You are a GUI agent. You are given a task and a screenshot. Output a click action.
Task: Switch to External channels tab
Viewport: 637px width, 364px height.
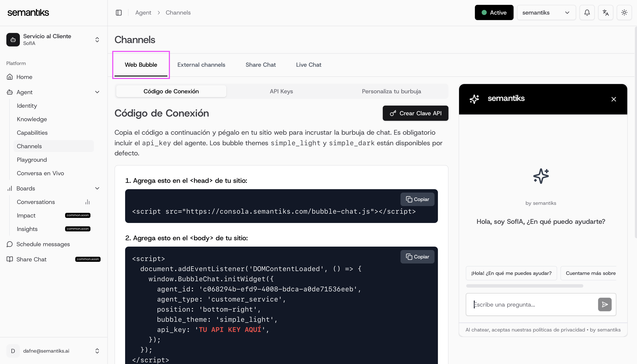tap(201, 65)
